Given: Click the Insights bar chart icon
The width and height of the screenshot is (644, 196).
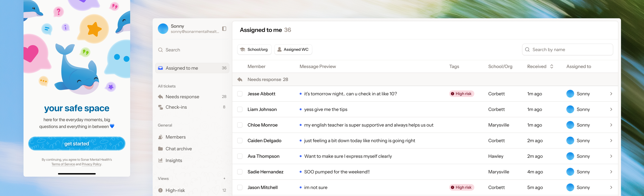Looking at the screenshot, I should coord(160,160).
